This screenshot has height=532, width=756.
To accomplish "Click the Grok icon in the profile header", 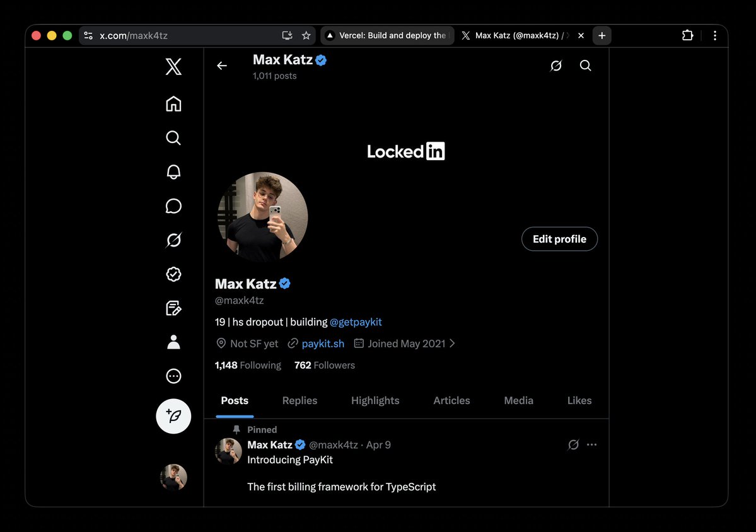I will 556,66.
